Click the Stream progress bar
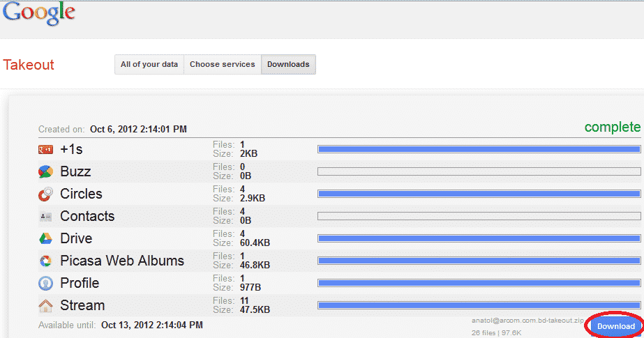644x338 pixels. 479,305
